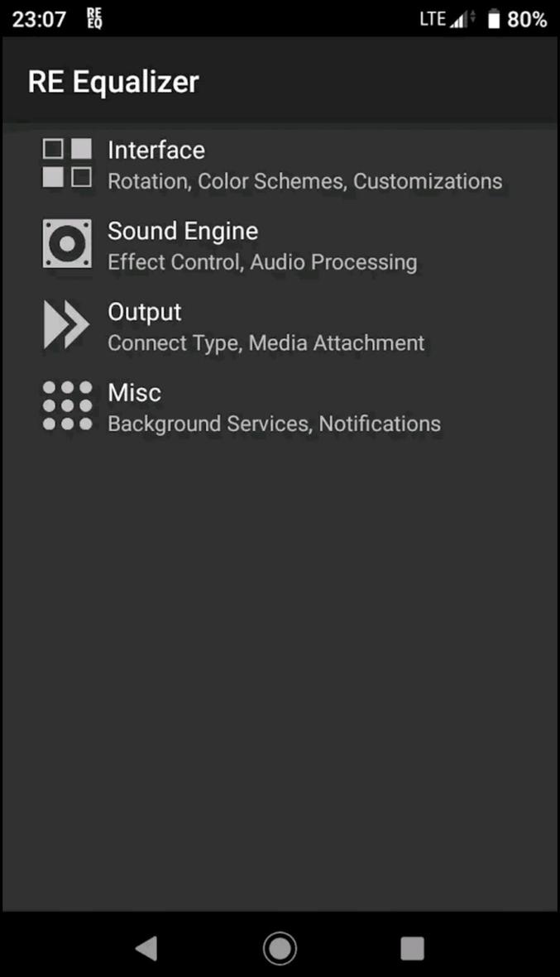Open the Interface settings icon
The width and height of the screenshot is (560, 977).
click(x=66, y=163)
